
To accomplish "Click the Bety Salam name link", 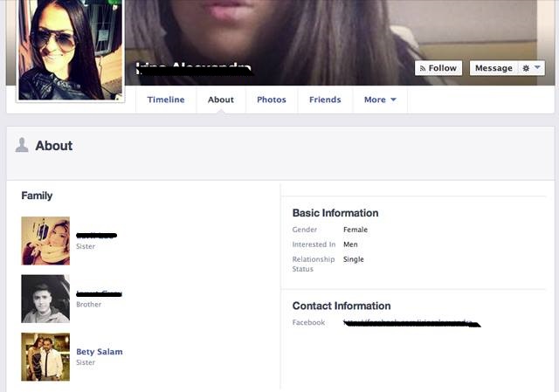I will pos(100,352).
